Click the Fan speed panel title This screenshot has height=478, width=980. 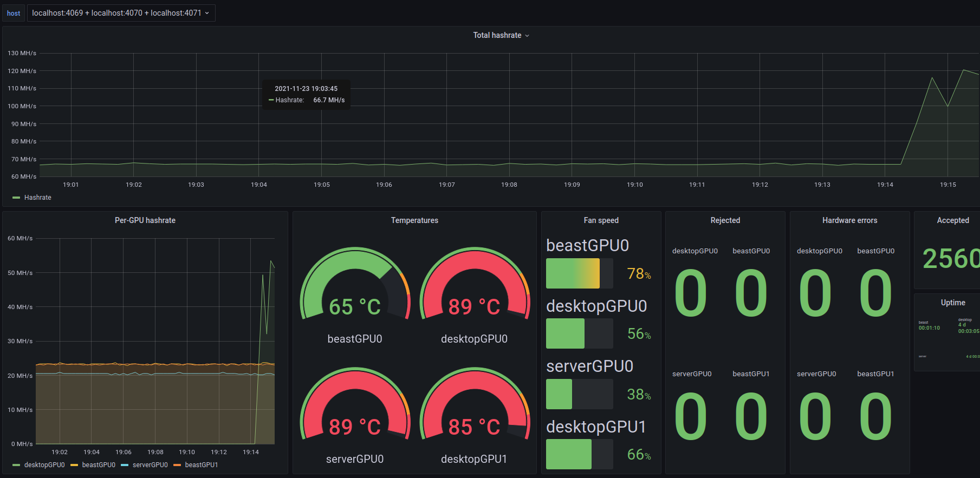pyautogui.click(x=601, y=220)
